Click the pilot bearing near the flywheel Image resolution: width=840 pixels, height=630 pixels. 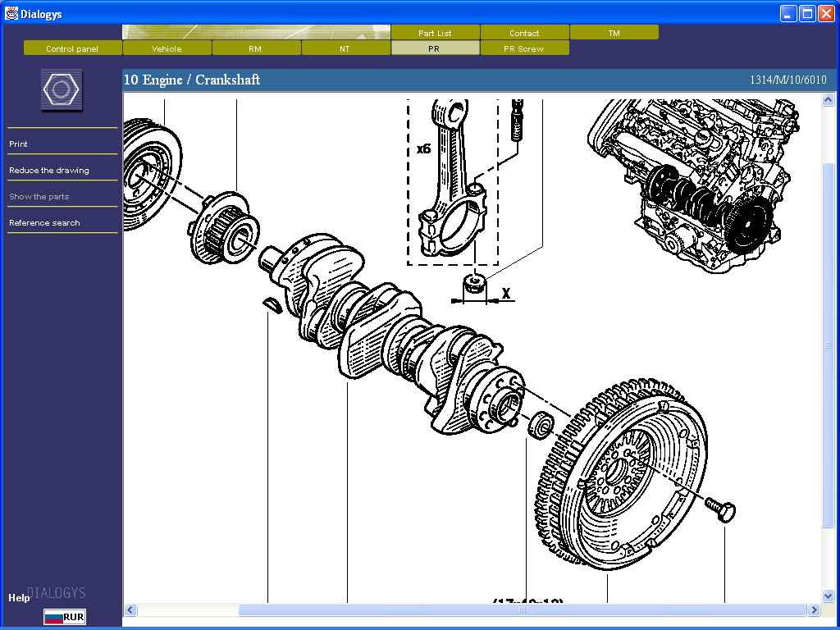541,424
